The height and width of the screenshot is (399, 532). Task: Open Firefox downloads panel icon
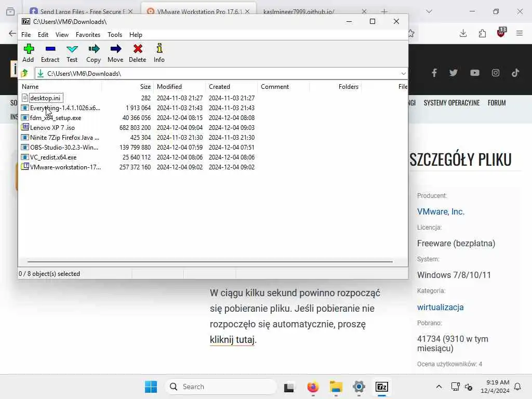coord(463,33)
